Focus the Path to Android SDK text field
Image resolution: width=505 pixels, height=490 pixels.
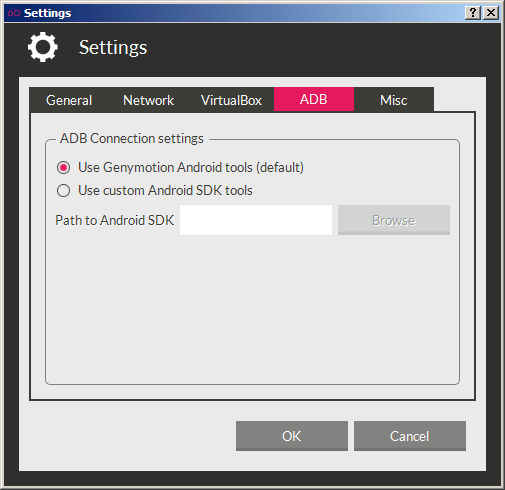(256, 220)
